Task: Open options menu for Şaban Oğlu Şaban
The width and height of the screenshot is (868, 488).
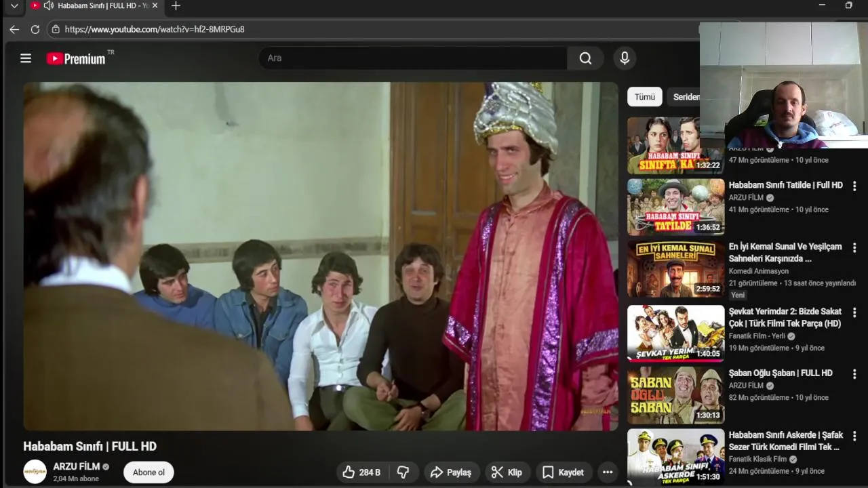Action: (854, 374)
